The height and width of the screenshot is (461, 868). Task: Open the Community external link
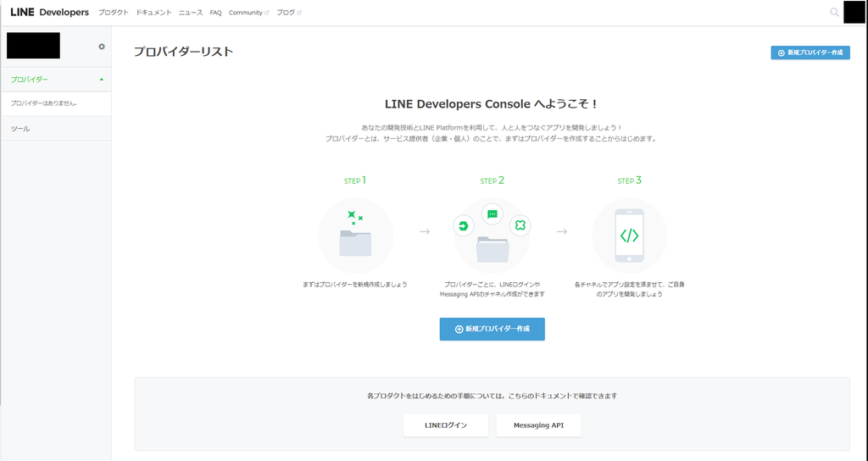[x=248, y=12]
